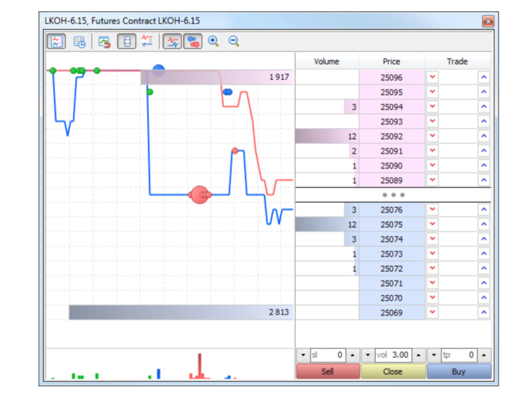This screenshot has width=532, height=398.
Task: Click the red Sell button
Action: 328,371
